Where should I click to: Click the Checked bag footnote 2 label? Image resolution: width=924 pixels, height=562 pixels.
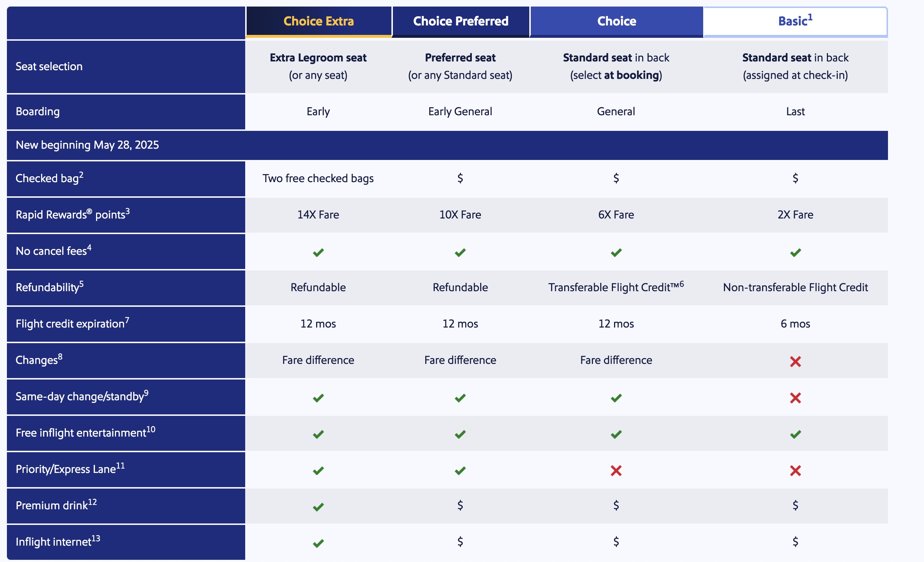click(49, 178)
